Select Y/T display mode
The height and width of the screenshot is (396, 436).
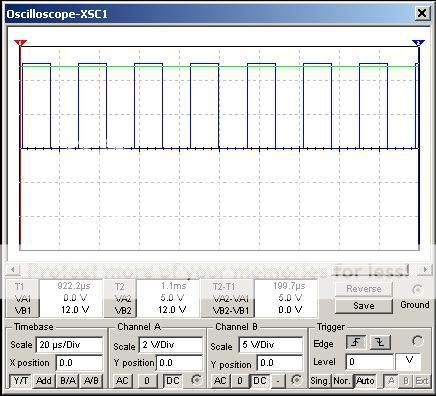point(20,381)
